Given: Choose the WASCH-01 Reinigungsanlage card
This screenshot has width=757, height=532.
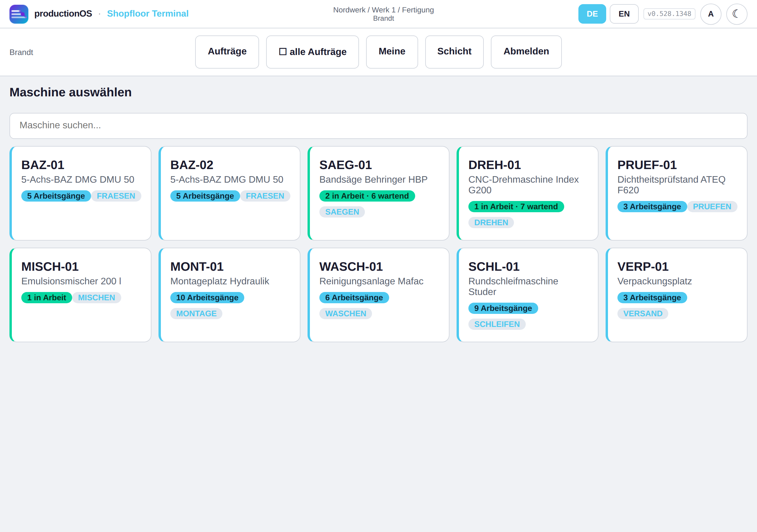Looking at the screenshot, I should coord(378,295).
